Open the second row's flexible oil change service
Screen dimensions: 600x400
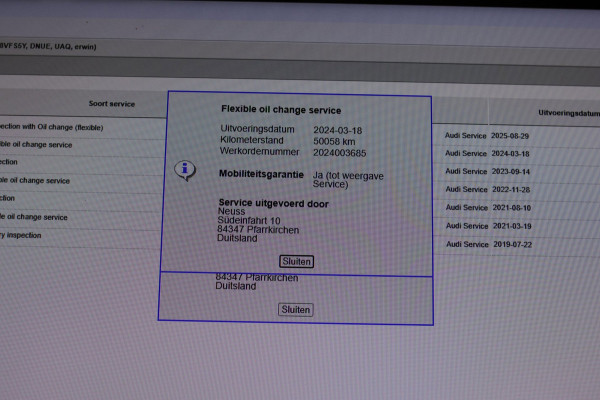tap(36, 144)
